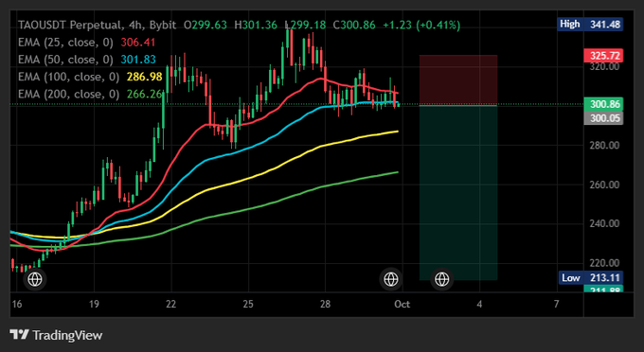The width and height of the screenshot is (644, 352).
Task: Click the C300.86 close value in header
Action: (x=354, y=25)
